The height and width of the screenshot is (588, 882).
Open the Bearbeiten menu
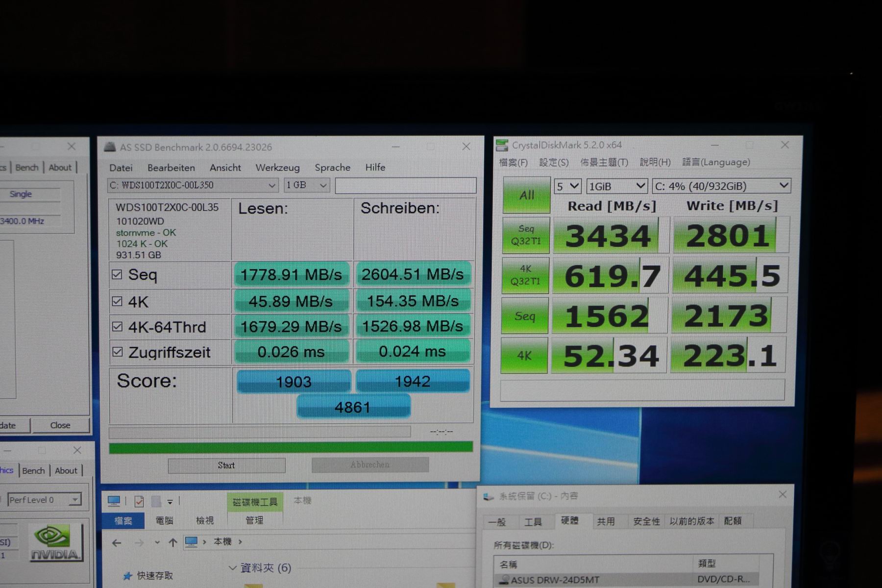tap(171, 168)
